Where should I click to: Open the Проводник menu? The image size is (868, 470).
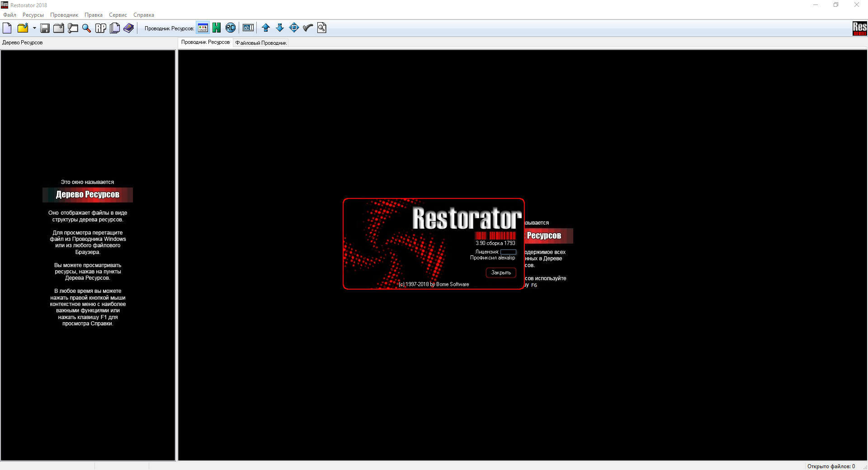pos(64,15)
